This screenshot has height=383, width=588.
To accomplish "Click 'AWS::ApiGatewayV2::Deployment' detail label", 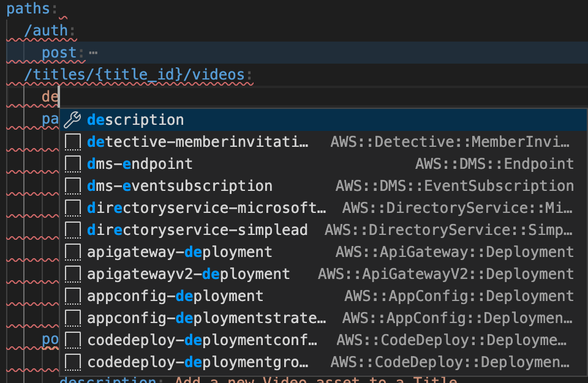I will (446, 274).
